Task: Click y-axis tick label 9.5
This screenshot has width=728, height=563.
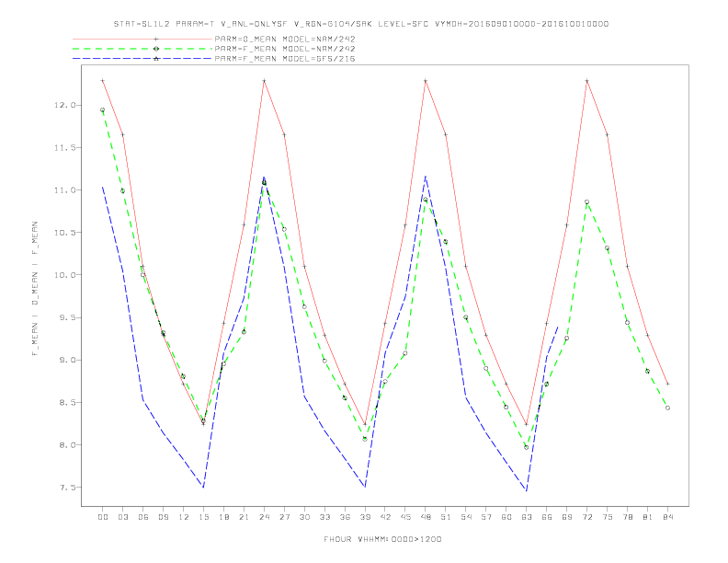Action: click(67, 317)
